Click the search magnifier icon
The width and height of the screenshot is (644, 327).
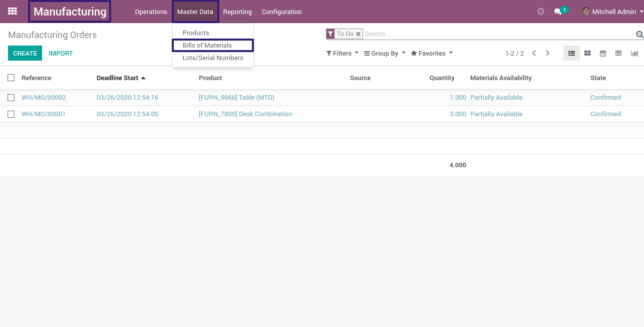(639, 35)
